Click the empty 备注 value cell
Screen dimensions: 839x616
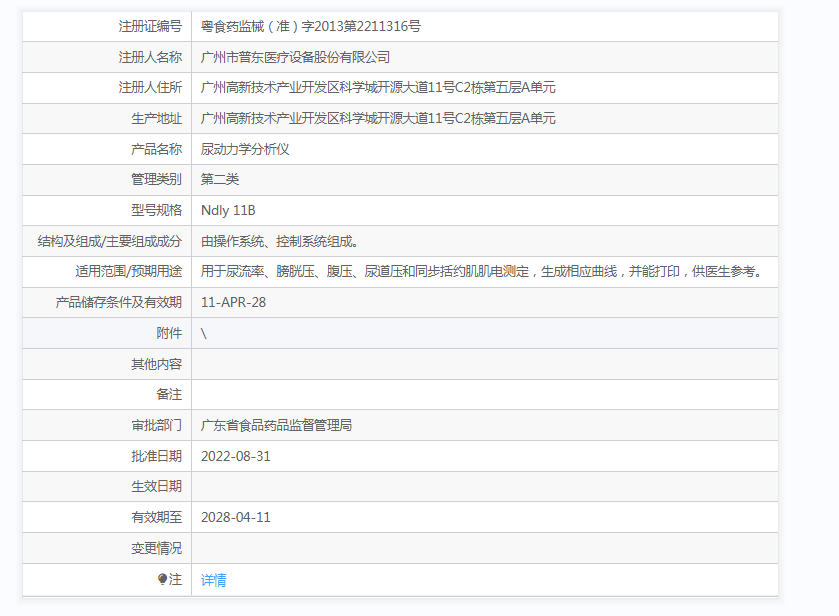point(484,394)
